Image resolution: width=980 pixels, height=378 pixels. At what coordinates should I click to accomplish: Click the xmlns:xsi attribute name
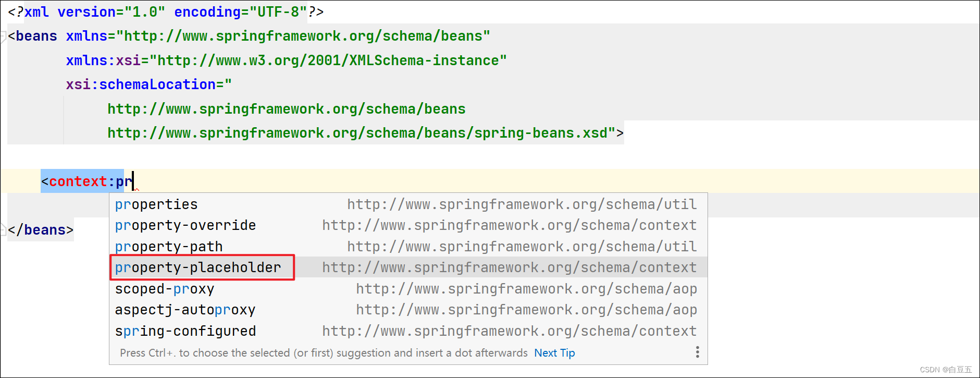[103, 60]
